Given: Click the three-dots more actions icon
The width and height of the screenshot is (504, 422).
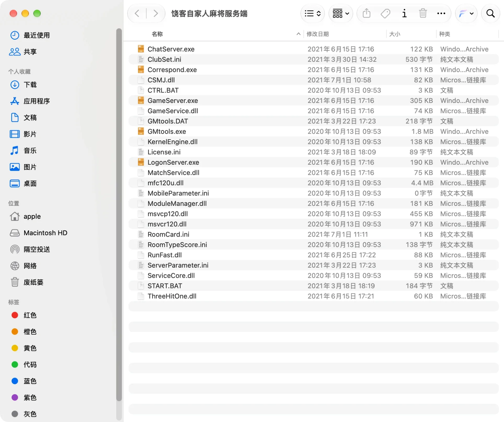Looking at the screenshot, I should pos(441,13).
